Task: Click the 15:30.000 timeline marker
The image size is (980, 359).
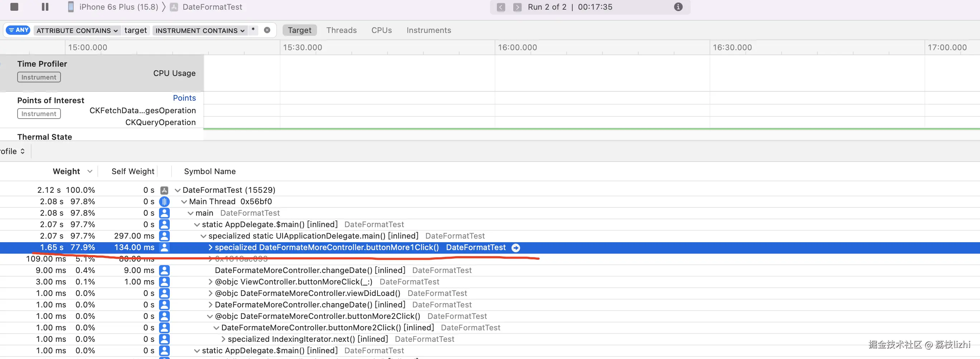Action: [x=302, y=48]
